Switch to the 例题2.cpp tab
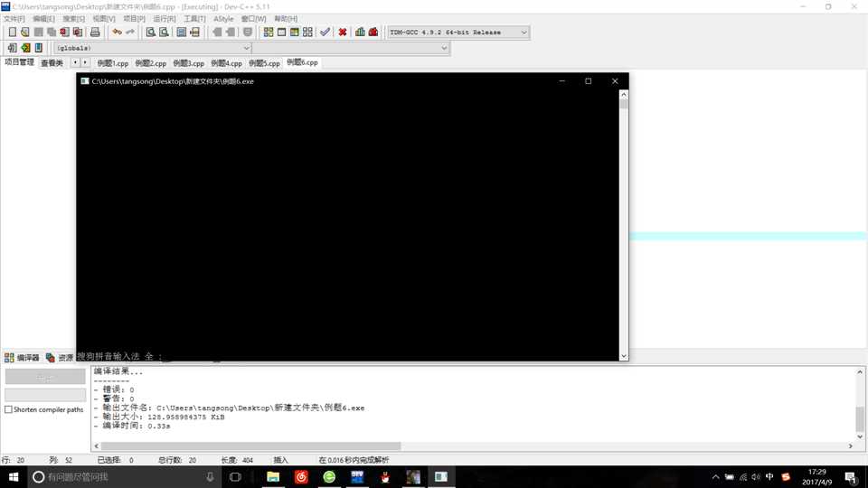 tap(151, 63)
